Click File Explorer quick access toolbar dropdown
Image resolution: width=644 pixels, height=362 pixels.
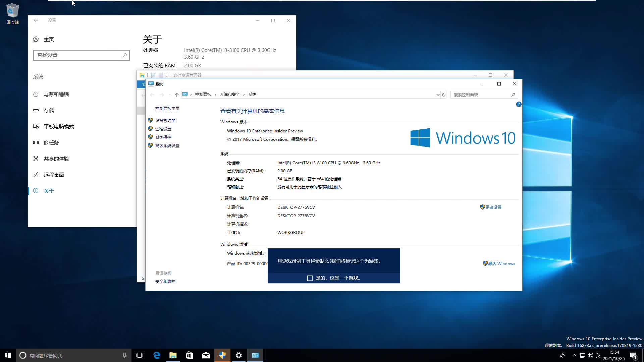click(167, 76)
